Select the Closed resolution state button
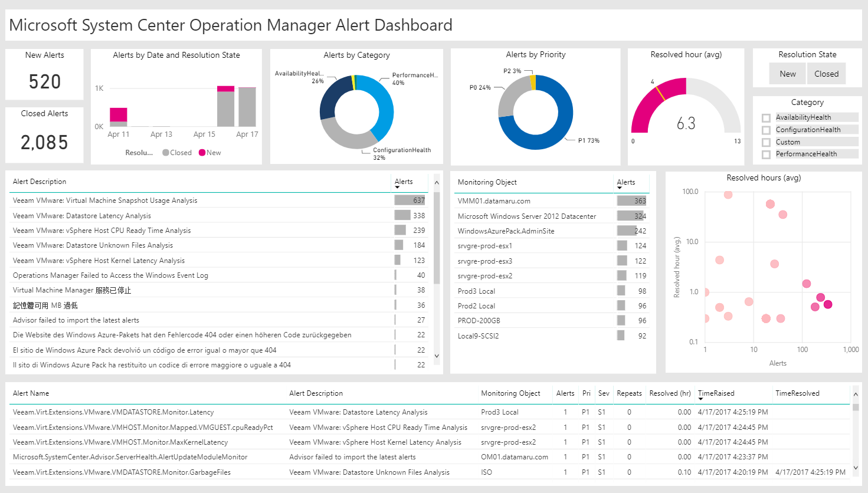Image resolution: width=868 pixels, height=493 pixels. [826, 74]
